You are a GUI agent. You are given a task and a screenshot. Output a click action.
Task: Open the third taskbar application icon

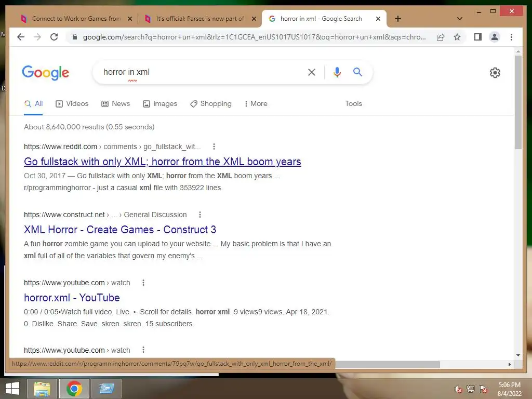coord(107,389)
